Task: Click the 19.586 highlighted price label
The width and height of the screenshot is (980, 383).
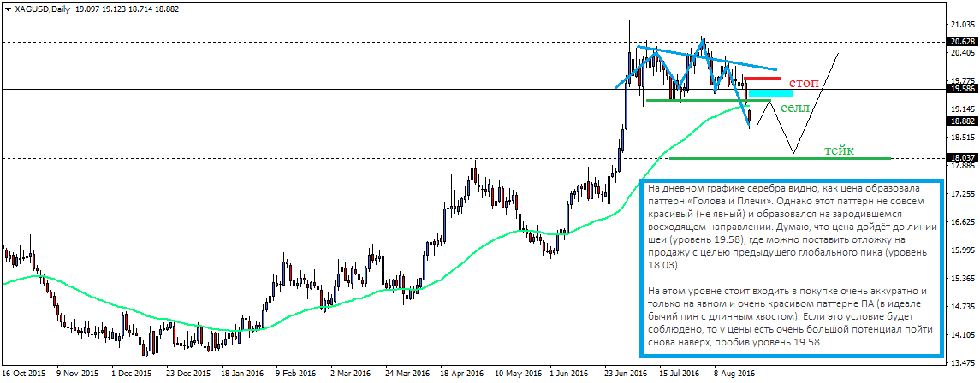Action: [x=963, y=89]
